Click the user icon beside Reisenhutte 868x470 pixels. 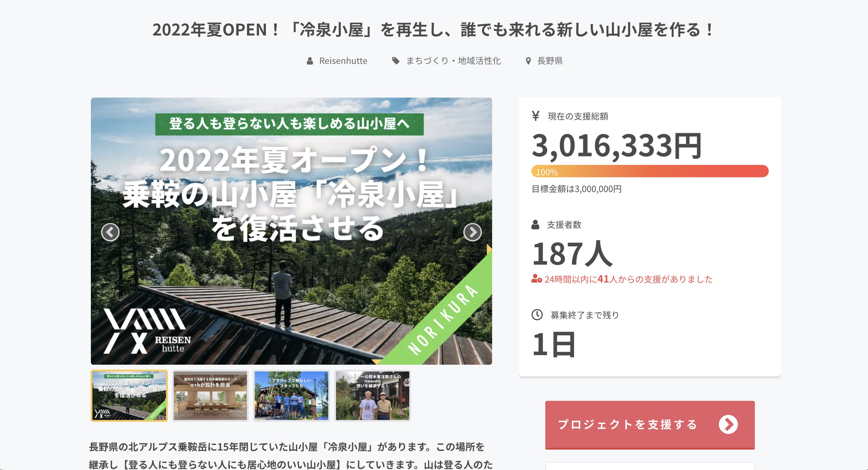point(310,61)
